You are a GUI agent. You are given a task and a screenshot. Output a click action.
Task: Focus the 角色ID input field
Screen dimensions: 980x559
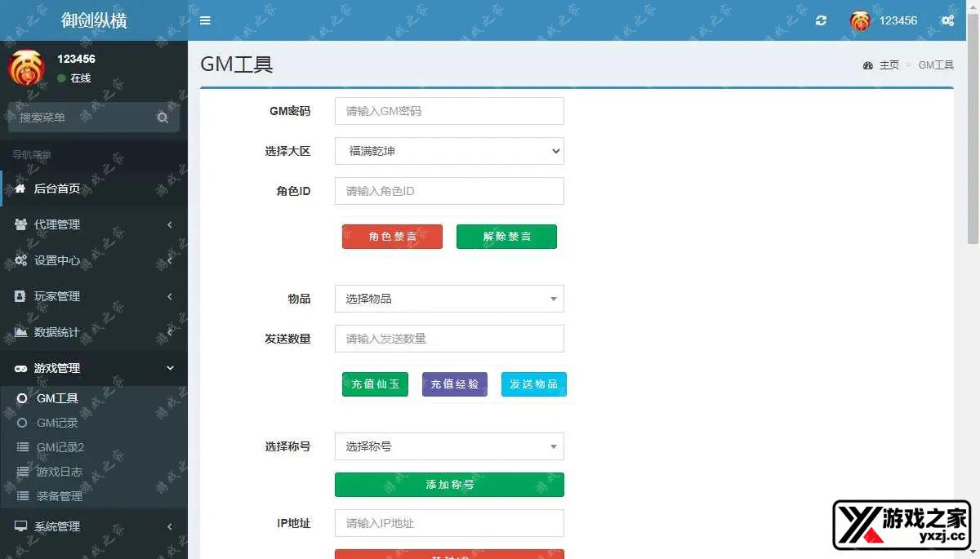point(449,191)
